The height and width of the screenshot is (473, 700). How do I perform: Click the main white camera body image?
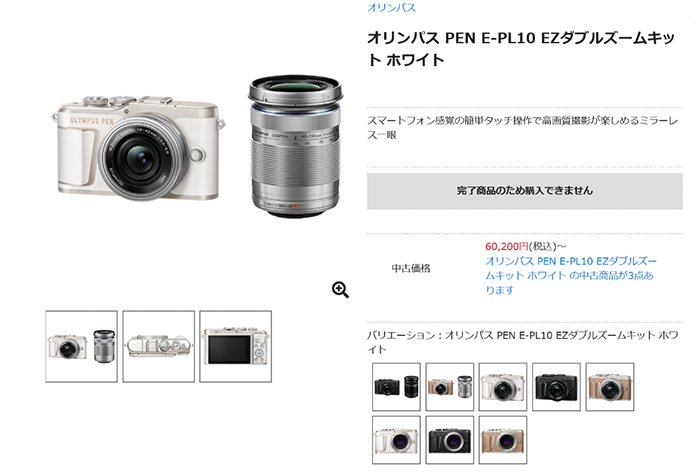[138, 148]
